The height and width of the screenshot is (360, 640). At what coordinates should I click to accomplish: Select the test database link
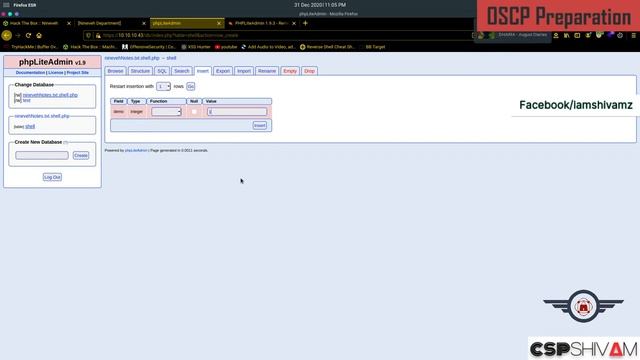coord(27,100)
